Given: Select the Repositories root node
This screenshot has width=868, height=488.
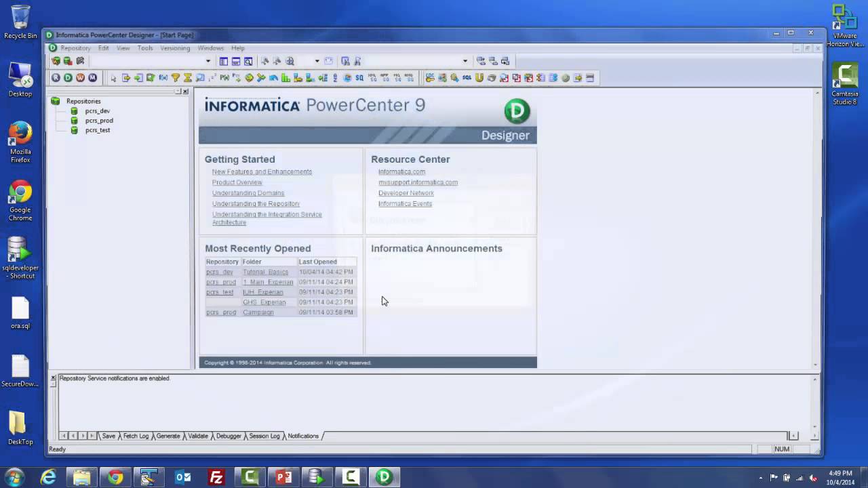Looking at the screenshot, I should (83, 101).
